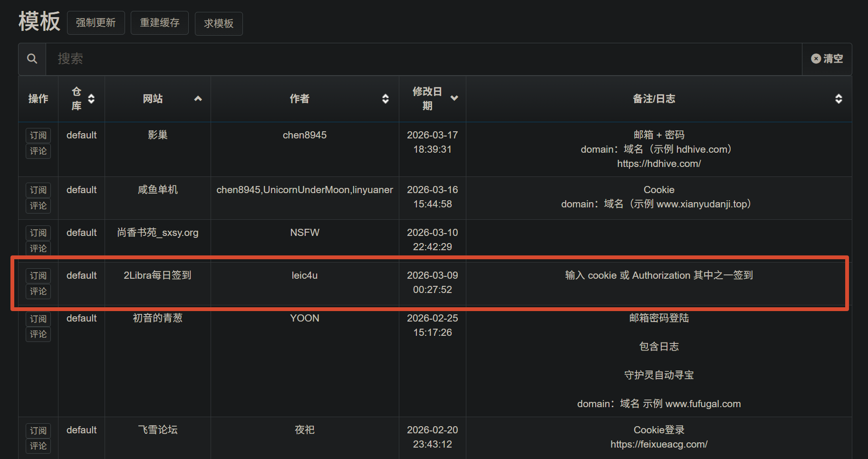
Task: Click 重建缓存 button
Action: (x=159, y=23)
